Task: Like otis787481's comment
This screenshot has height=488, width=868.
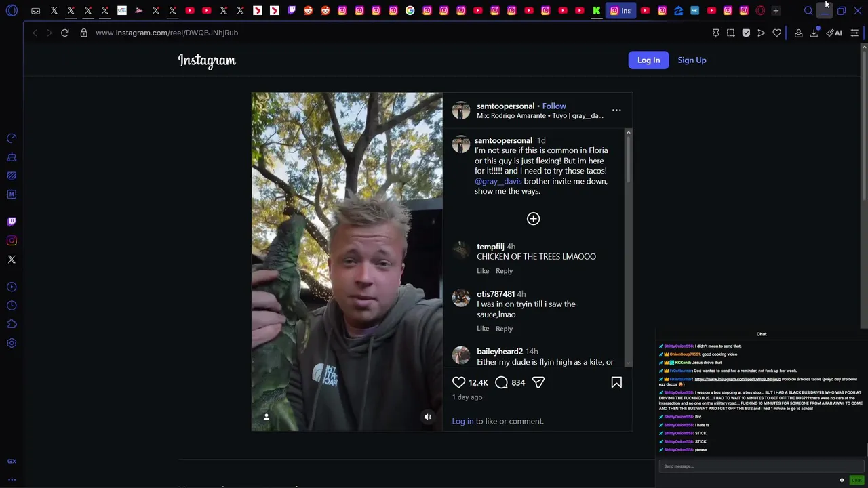Action: 483,329
